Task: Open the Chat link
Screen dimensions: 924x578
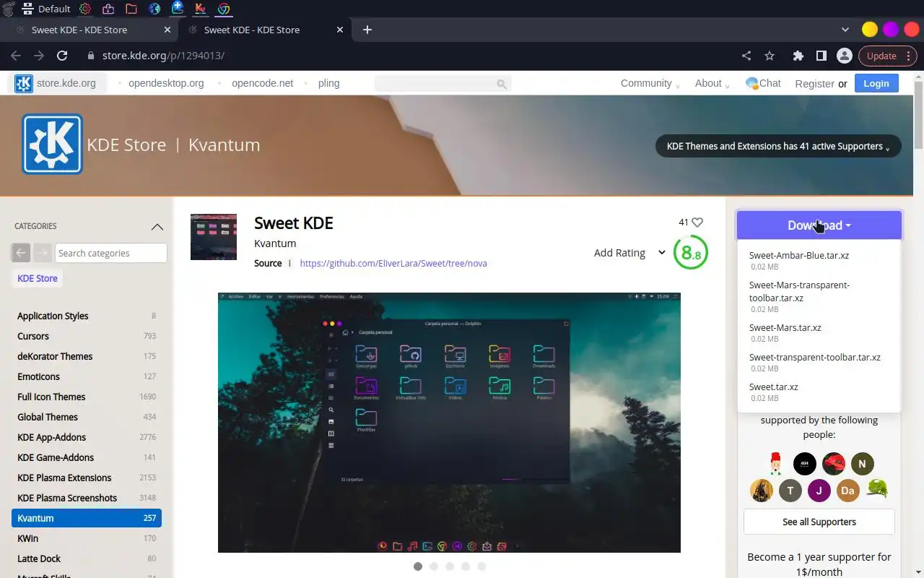Action: (x=764, y=83)
